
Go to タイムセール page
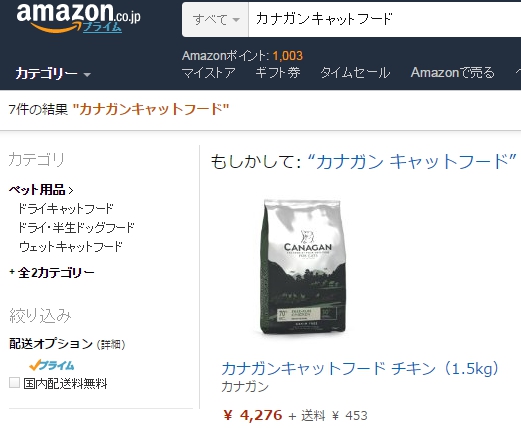tap(355, 73)
